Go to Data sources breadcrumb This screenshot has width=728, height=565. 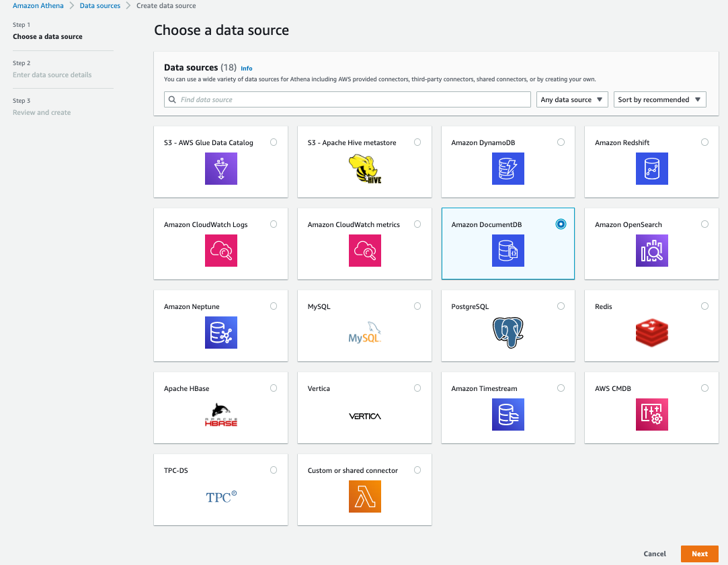tap(99, 5)
